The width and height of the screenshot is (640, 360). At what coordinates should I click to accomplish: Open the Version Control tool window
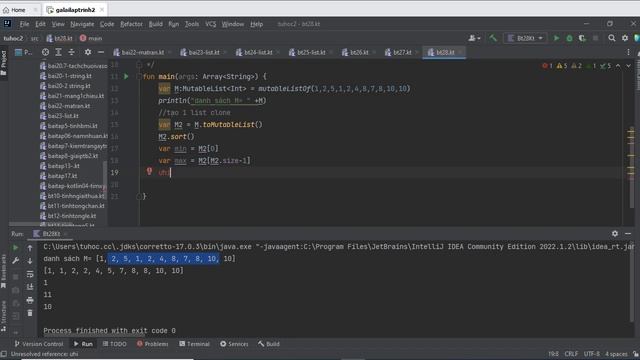click(x=39, y=344)
